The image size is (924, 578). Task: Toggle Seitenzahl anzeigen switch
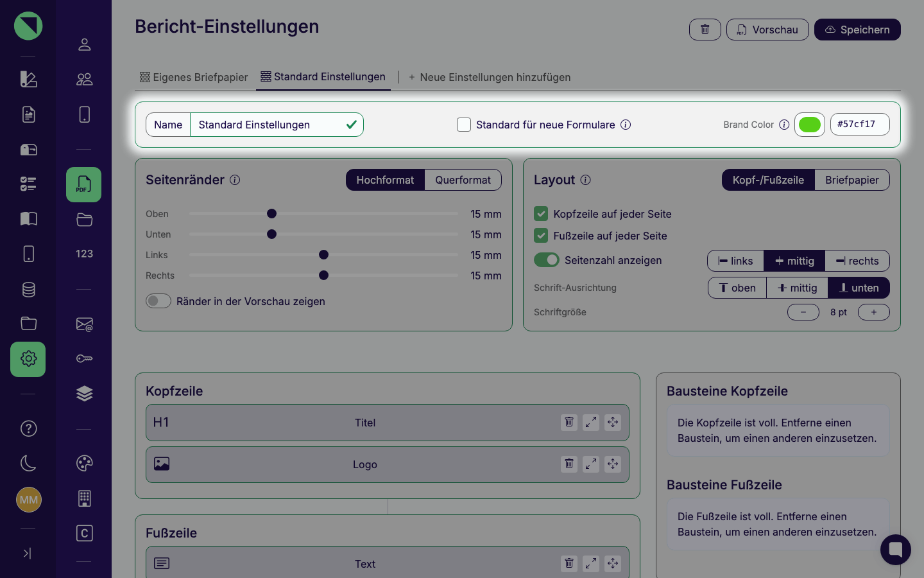[x=547, y=260]
